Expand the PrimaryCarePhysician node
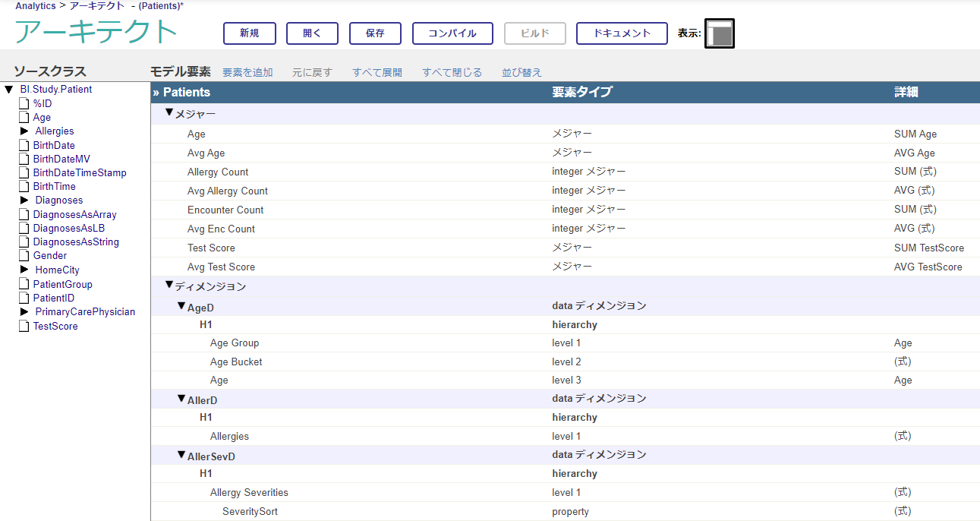Viewport: 980px width, 521px height. 24,312
